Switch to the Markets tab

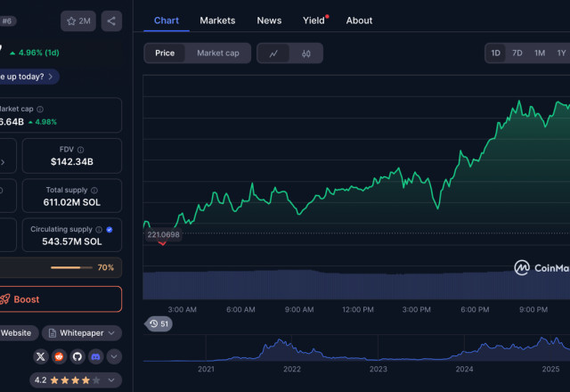pyautogui.click(x=217, y=20)
